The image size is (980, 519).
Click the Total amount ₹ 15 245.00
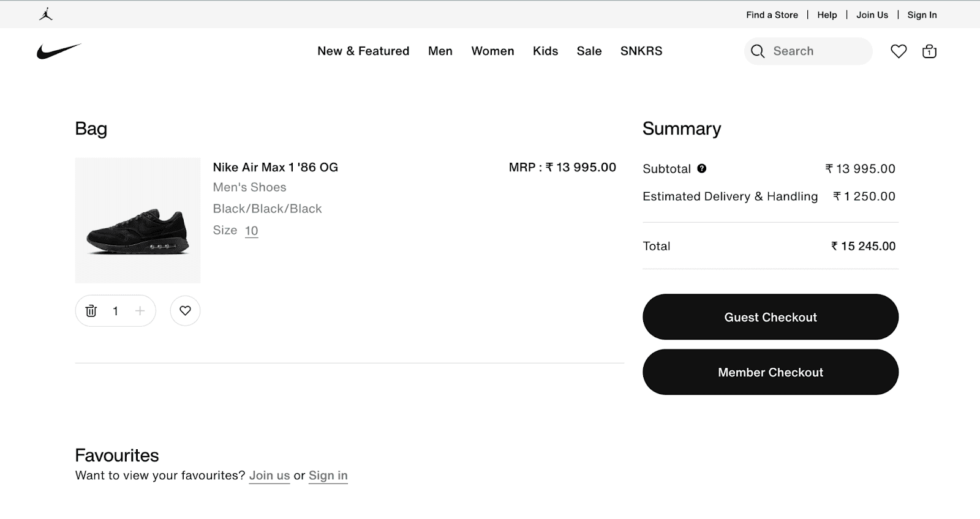point(863,246)
